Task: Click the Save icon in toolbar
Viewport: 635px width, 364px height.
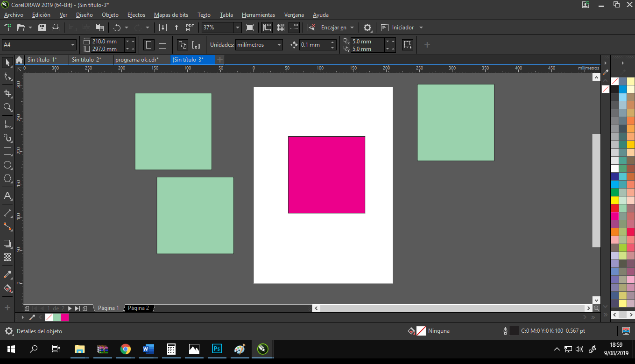Action: (42, 28)
